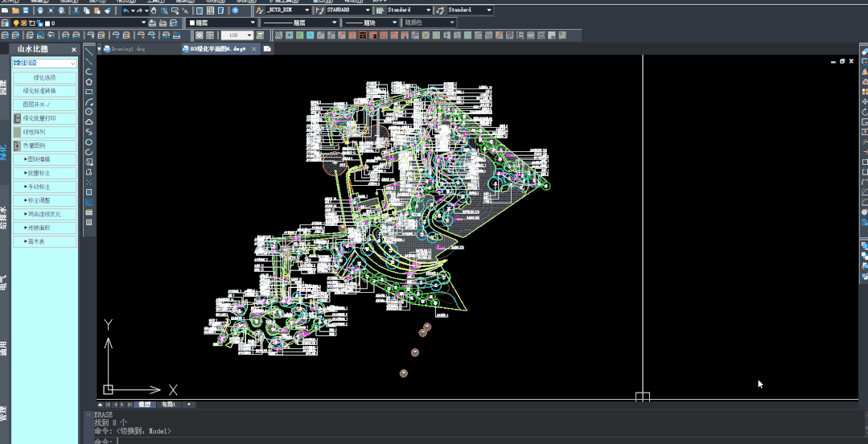Click the blue Help question mark icon

pos(235,10)
